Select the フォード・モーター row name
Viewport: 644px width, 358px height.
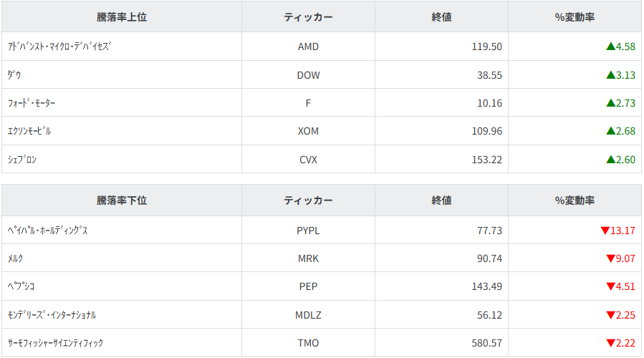pos(32,103)
